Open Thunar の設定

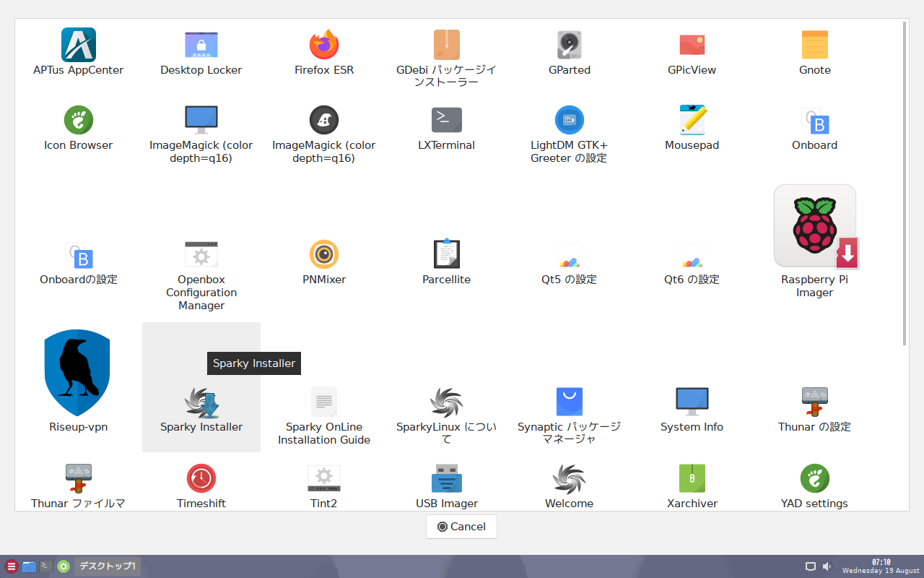pyautogui.click(x=815, y=409)
